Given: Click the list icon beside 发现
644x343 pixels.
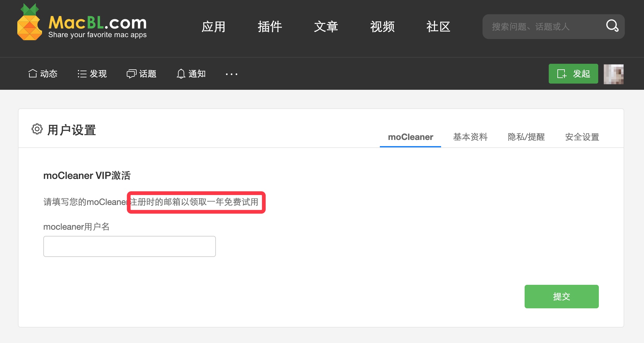Looking at the screenshot, I should tap(82, 74).
